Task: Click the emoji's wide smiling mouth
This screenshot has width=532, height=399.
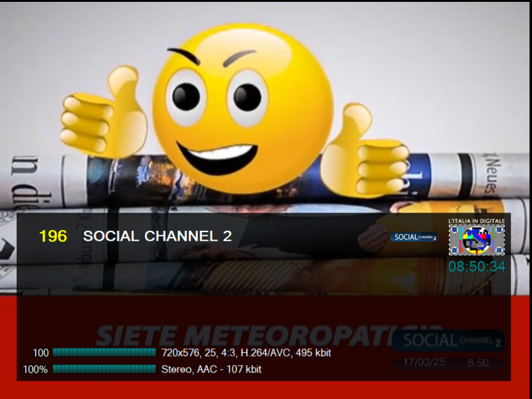Action: [217, 158]
